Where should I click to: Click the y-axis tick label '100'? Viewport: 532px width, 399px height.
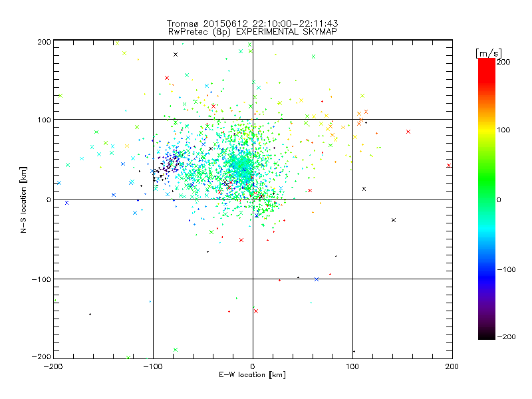(x=44, y=120)
